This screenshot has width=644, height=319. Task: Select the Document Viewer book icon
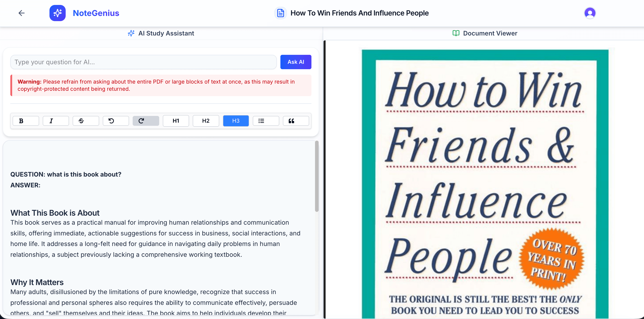(456, 33)
